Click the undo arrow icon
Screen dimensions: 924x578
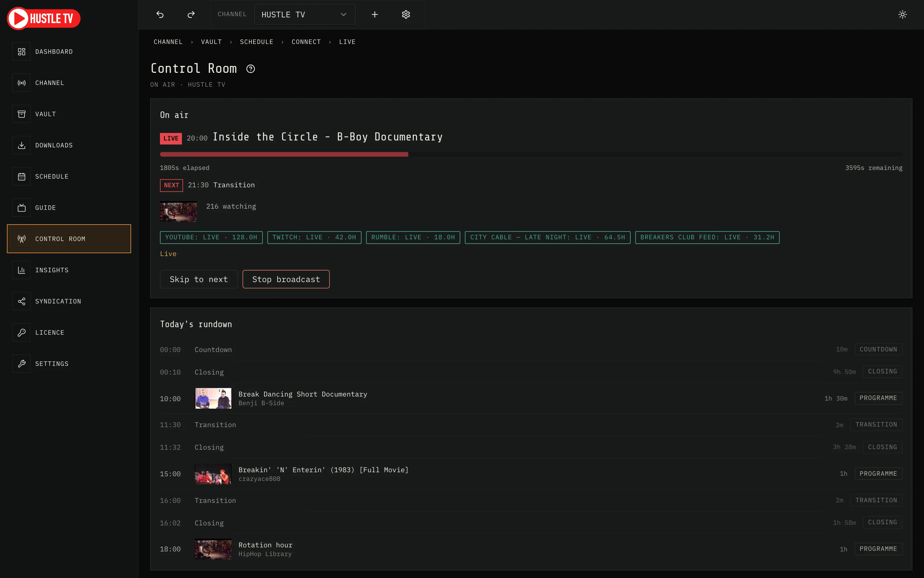pyautogui.click(x=160, y=14)
